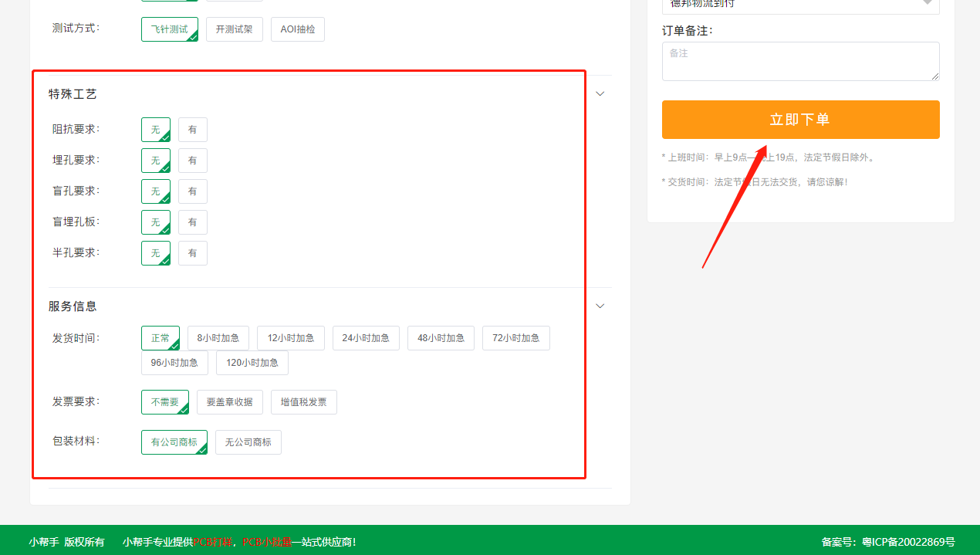Select 8小时加急 expedited shipping

click(218, 337)
